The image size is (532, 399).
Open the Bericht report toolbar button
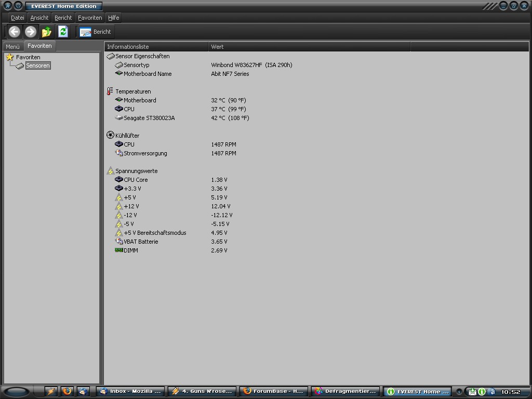(x=95, y=32)
